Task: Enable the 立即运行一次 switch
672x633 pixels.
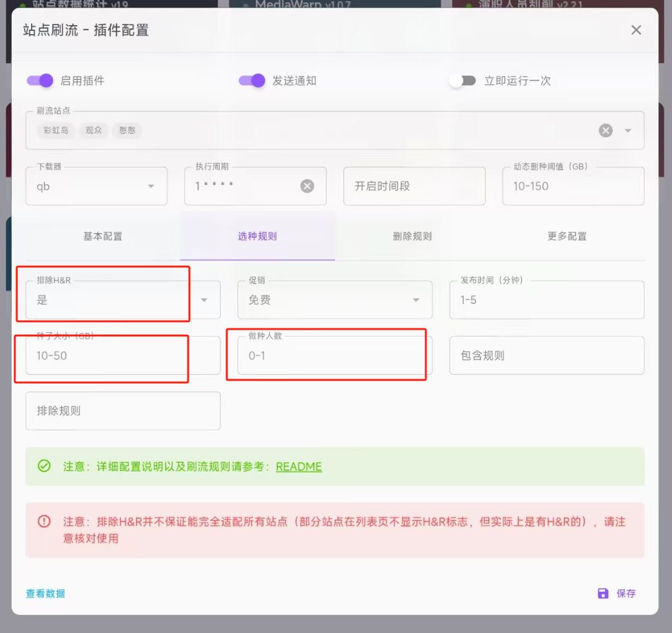Action: pos(463,80)
